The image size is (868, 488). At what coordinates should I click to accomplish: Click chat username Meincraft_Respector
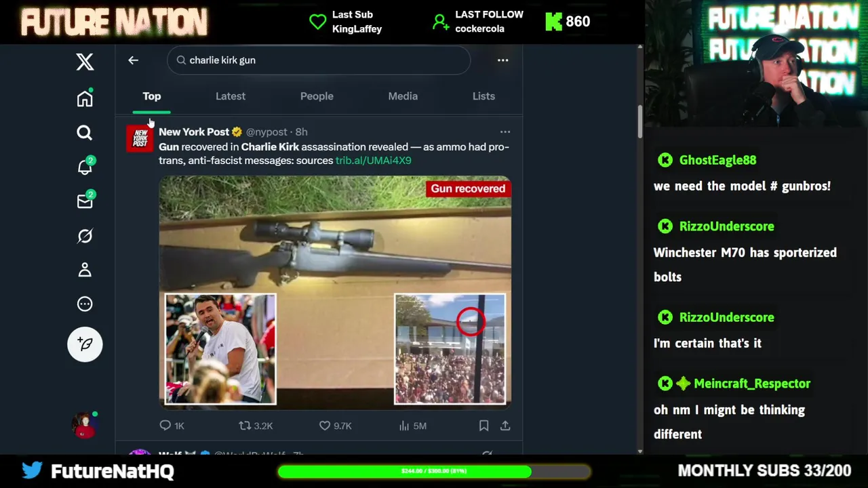click(x=752, y=384)
